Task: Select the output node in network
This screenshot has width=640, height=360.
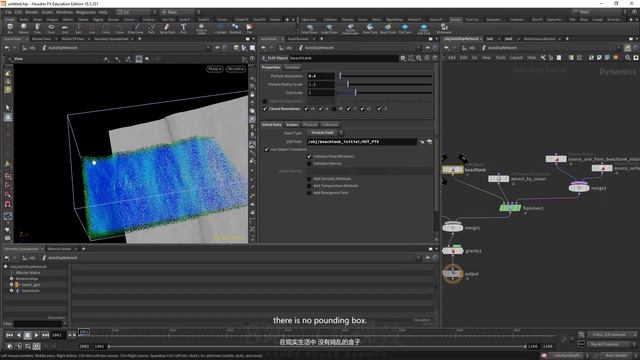Action: pos(453,274)
